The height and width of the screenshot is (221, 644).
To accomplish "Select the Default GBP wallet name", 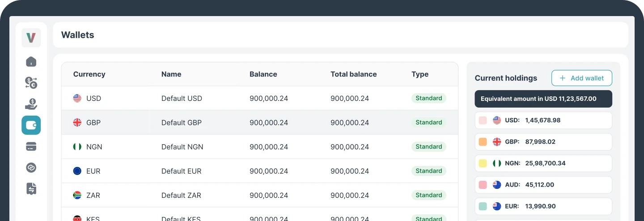I will click(182, 122).
